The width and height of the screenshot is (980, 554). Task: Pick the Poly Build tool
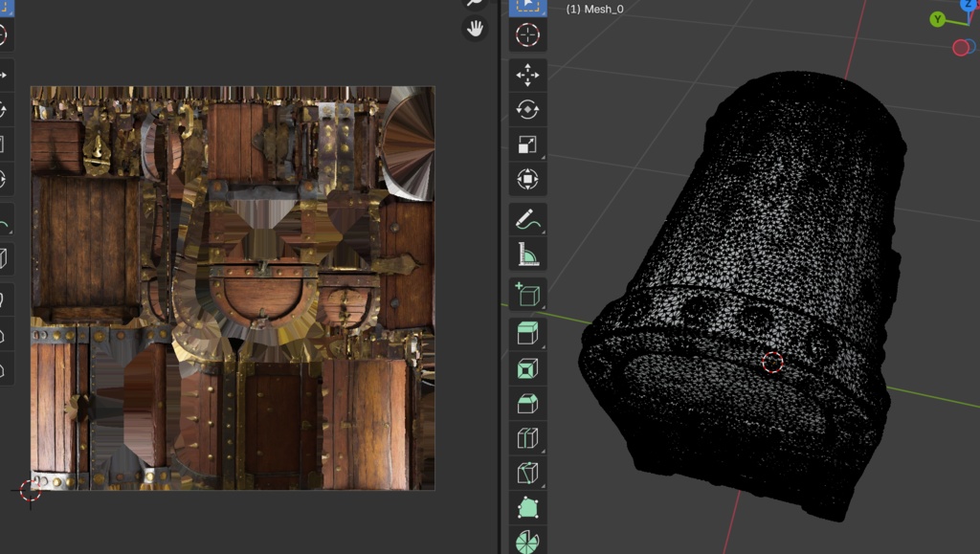click(527, 507)
